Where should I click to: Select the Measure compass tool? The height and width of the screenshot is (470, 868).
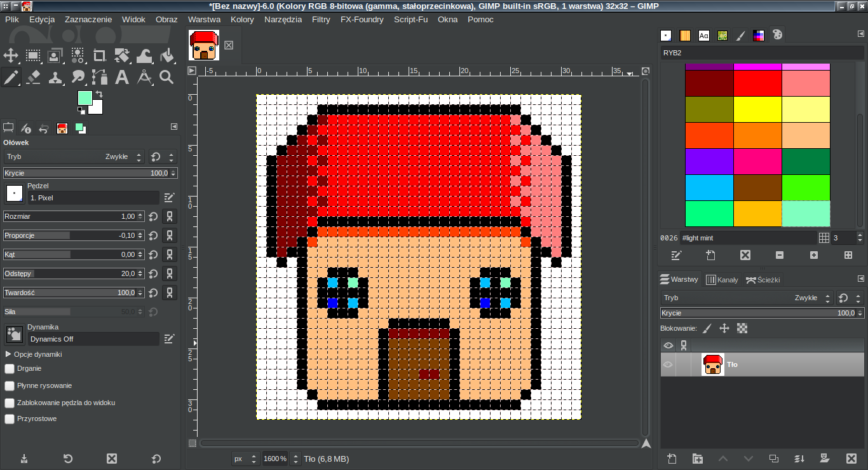tap(144, 78)
